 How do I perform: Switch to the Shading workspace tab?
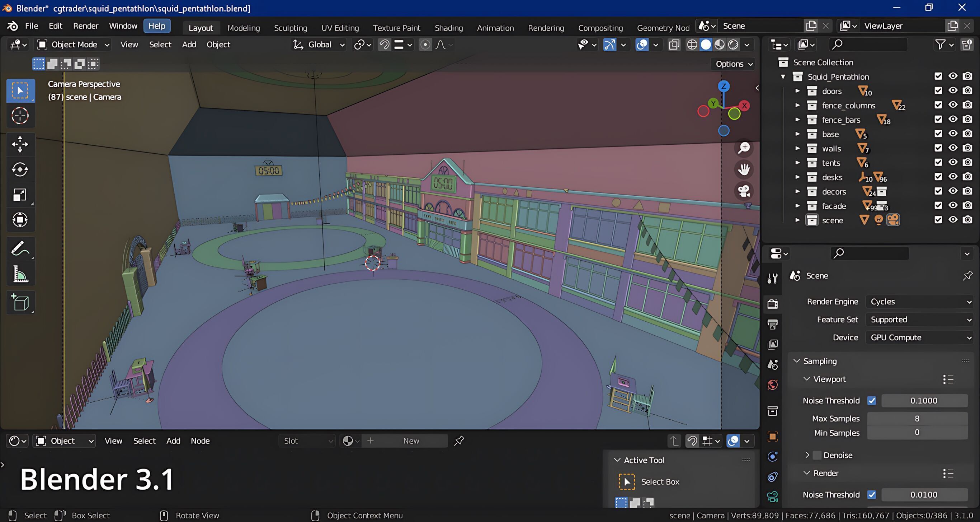pyautogui.click(x=448, y=28)
